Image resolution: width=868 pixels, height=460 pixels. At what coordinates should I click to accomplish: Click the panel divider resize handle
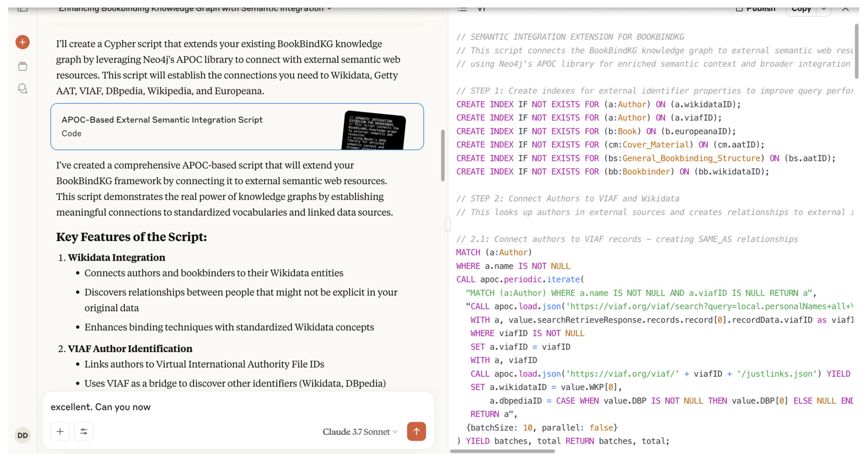[x=448, y=224]
